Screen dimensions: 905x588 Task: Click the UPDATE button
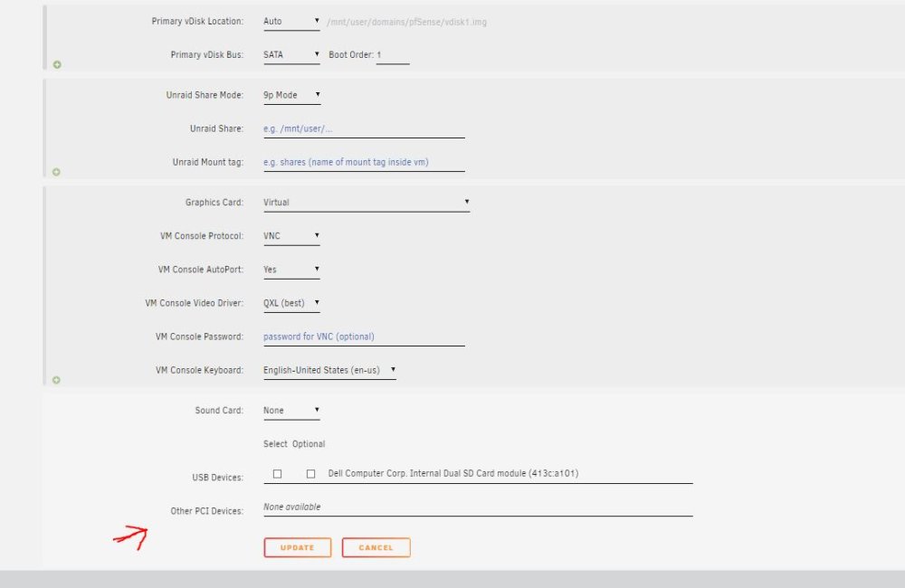pyautogui.click(x=298, y=547)
